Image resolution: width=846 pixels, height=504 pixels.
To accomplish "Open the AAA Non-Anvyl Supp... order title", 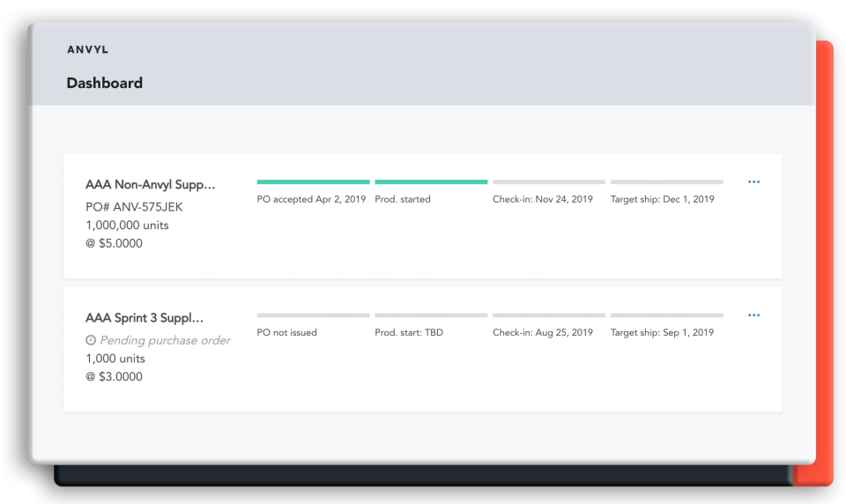I will (x=150, y=185).
